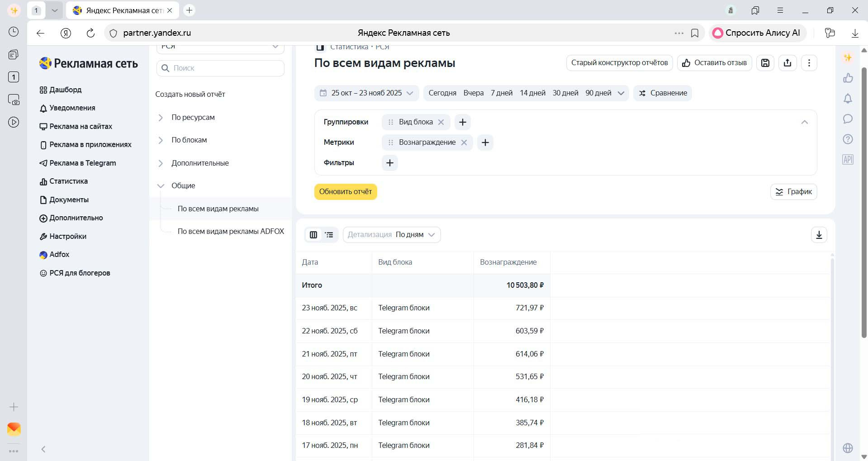Open the three-dot more options menu
868x461 pixels.
click(809, 63)
